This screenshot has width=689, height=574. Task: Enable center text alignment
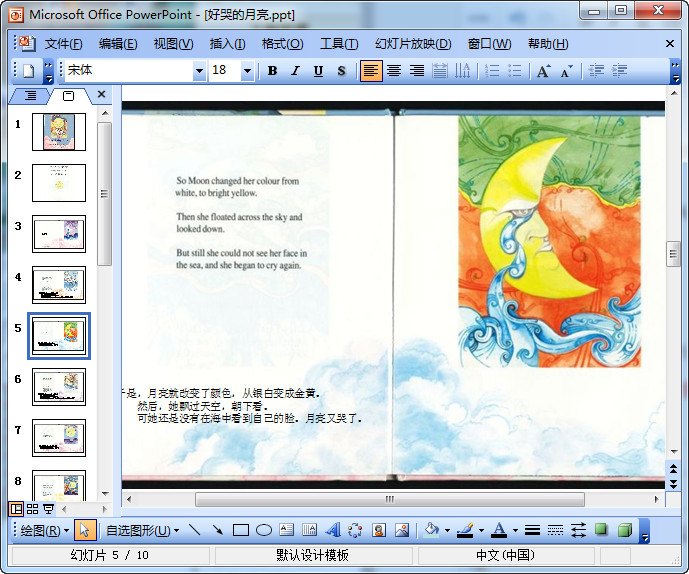point(394,71)
